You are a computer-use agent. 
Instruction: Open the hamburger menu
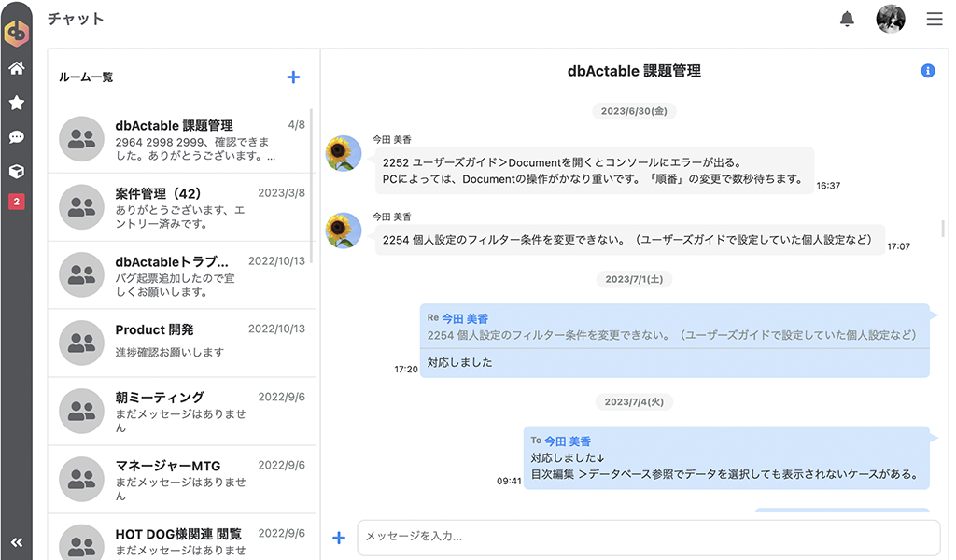(x=934, y=19)
